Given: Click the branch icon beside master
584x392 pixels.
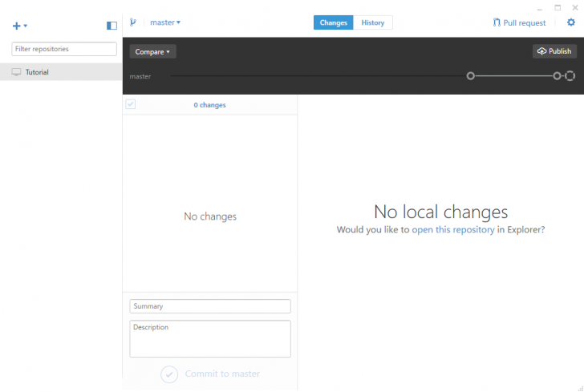Looking at the screenshot, I should [133, 22].
